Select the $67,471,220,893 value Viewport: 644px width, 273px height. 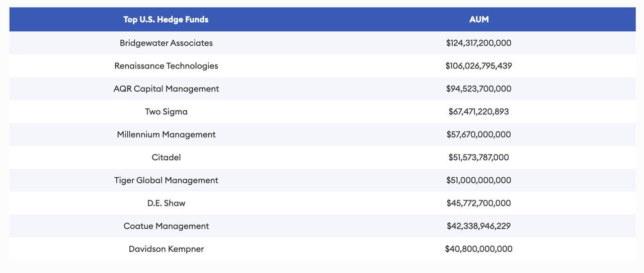click(478, 112)
